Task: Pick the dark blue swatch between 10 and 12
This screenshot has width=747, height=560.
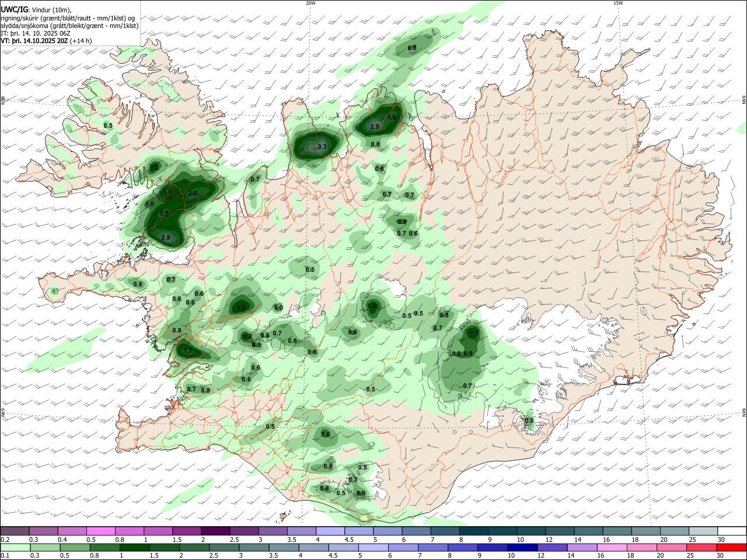Action: 521,547
